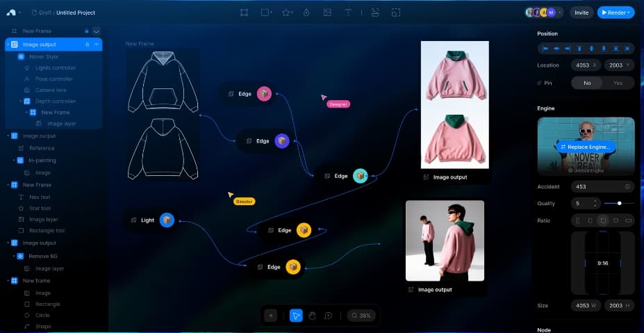Click the plus add button in bottom toolbar
This screenshot has width=644, height=333.
click(x=271, y=316)
